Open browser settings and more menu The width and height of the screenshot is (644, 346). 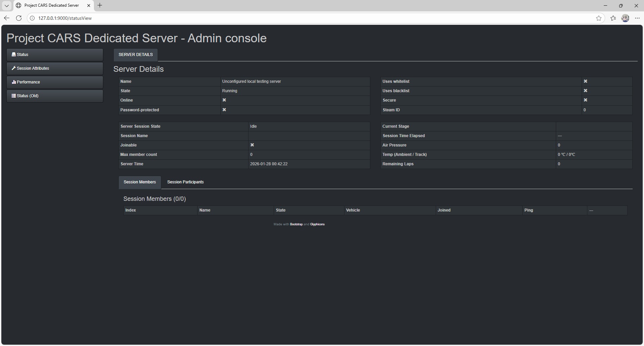tap(637, 18)
